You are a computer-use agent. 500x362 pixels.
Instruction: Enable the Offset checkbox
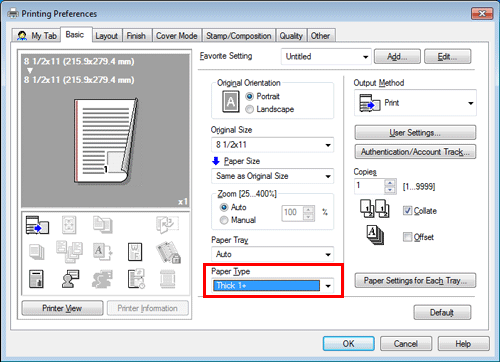[407, 237]
